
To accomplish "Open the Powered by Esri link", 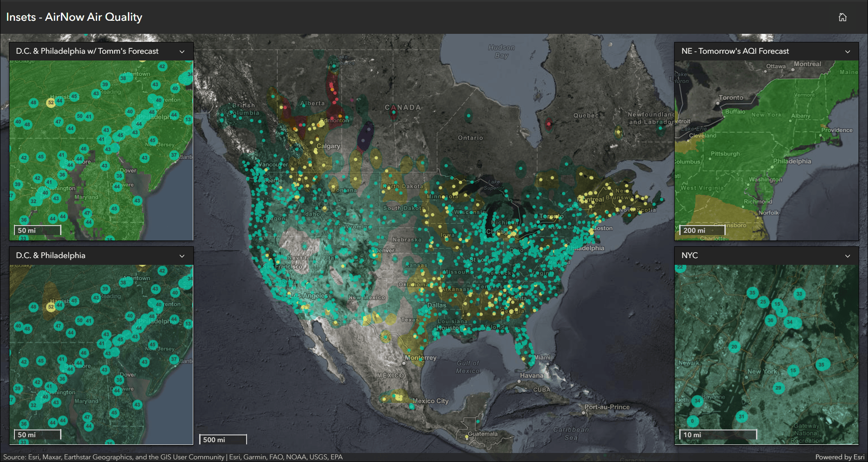I will 840,457.
